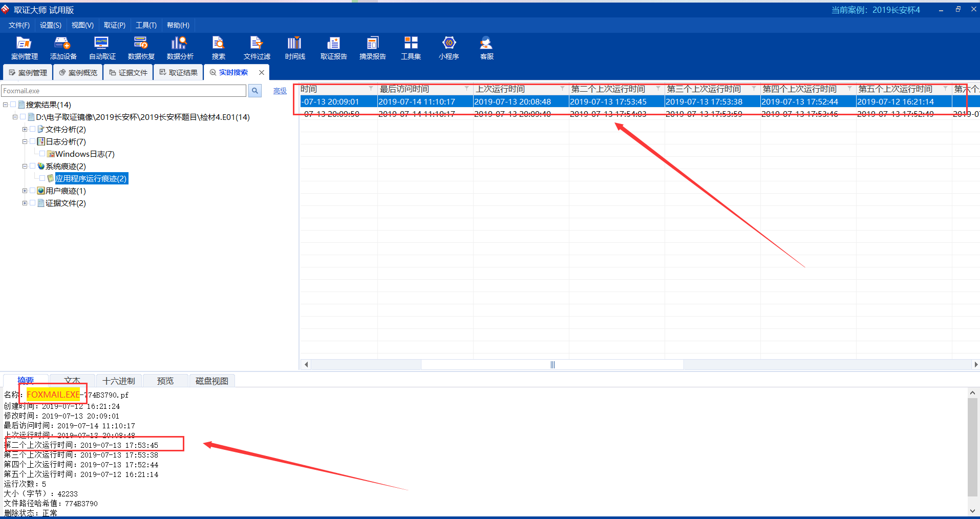Click the magnifier search button beside Foxmail.exe
This screenshot has width=980, height=519.
coord(254,91)
